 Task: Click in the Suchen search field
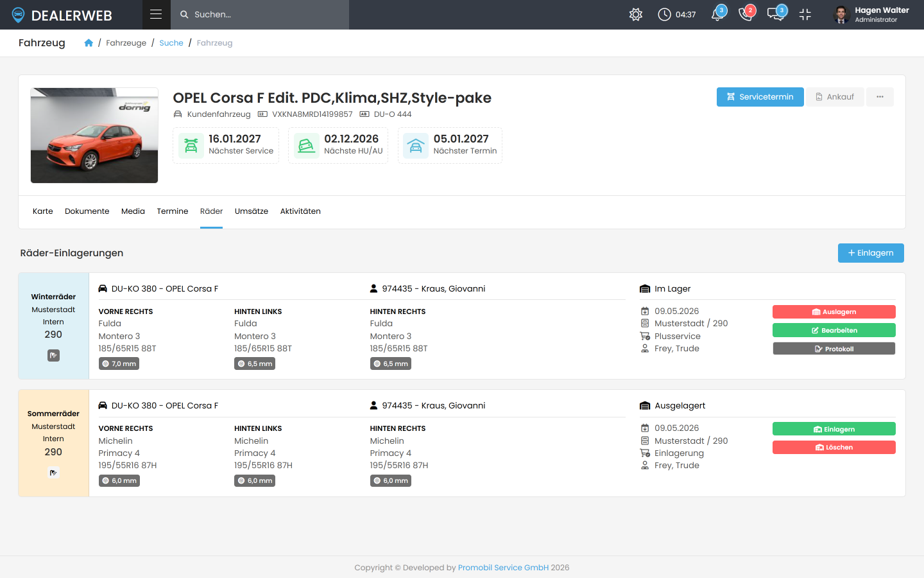tap(260, 14)
